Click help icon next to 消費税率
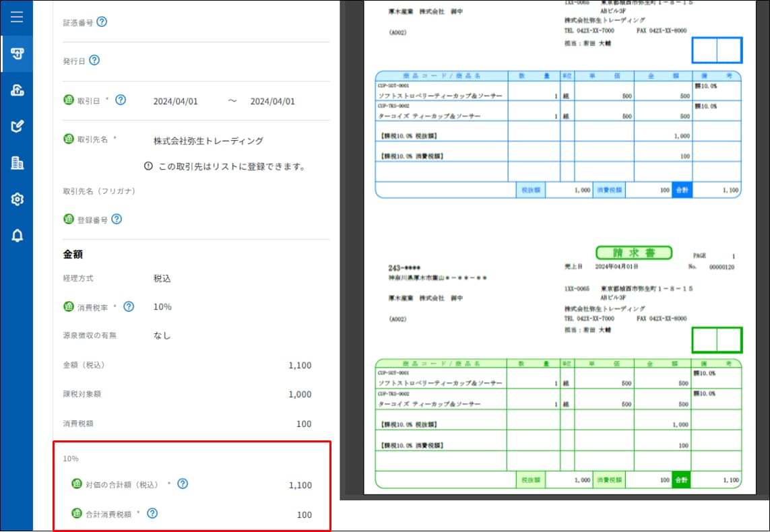 click(129, 306)
